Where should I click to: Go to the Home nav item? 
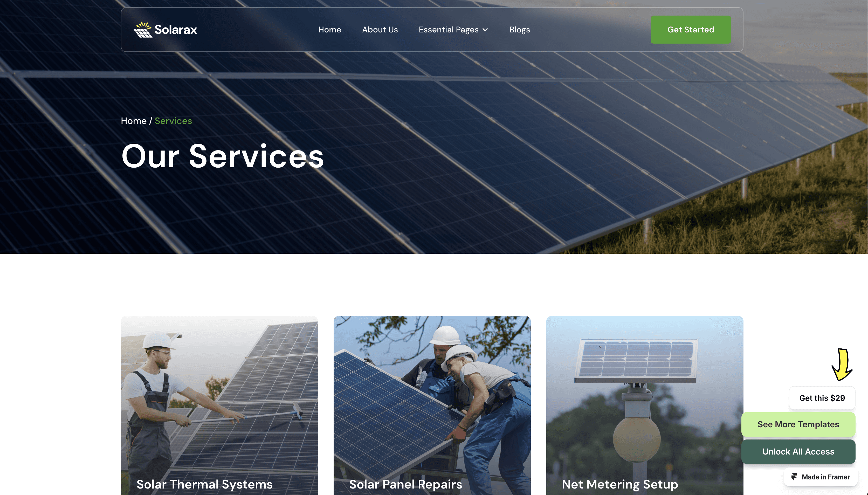pos(329,30)
